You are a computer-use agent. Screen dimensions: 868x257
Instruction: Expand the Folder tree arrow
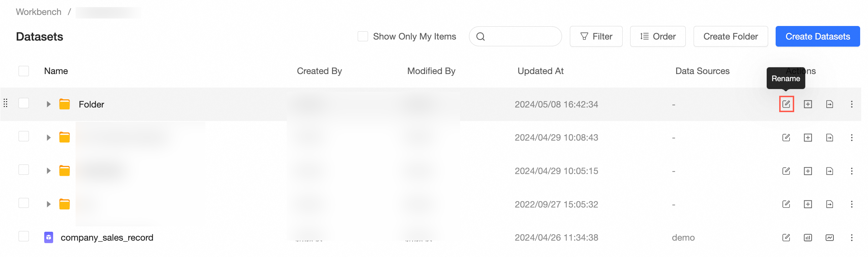point(48,104)
